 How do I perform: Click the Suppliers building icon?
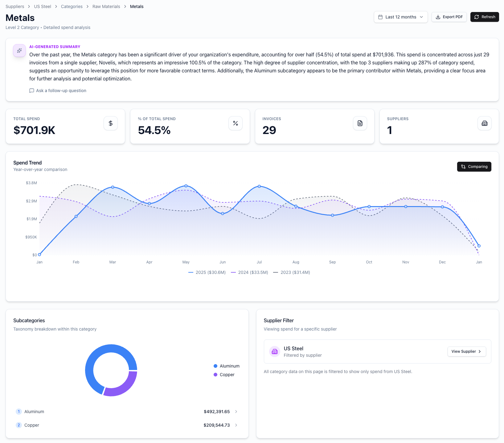pyautogui.click(x=484, y=123)
